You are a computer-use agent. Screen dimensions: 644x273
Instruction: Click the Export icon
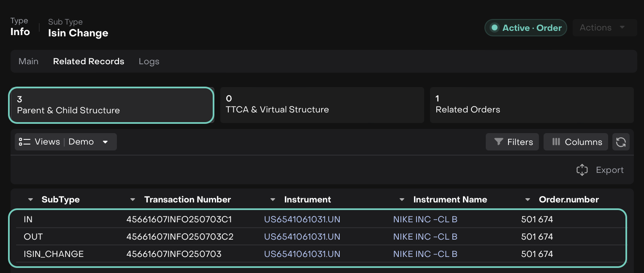click(x=582, y=170)
